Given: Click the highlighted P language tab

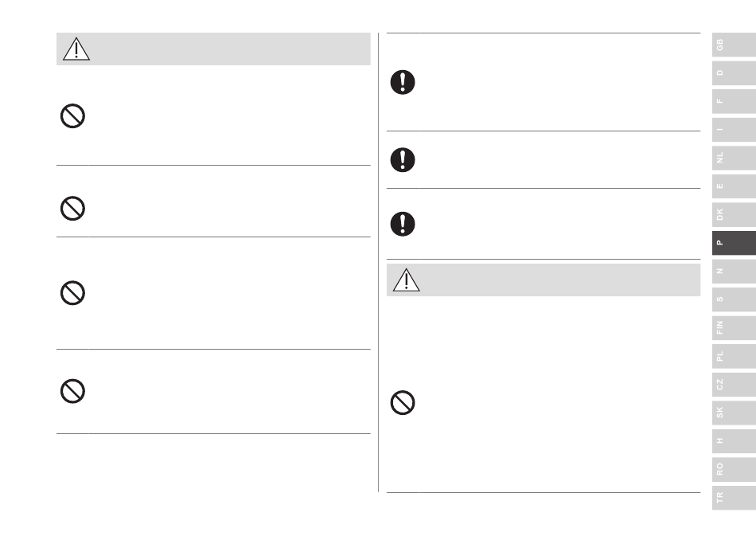Looking at the screenshot, I should pyautogui.click(x=734, y=243).
